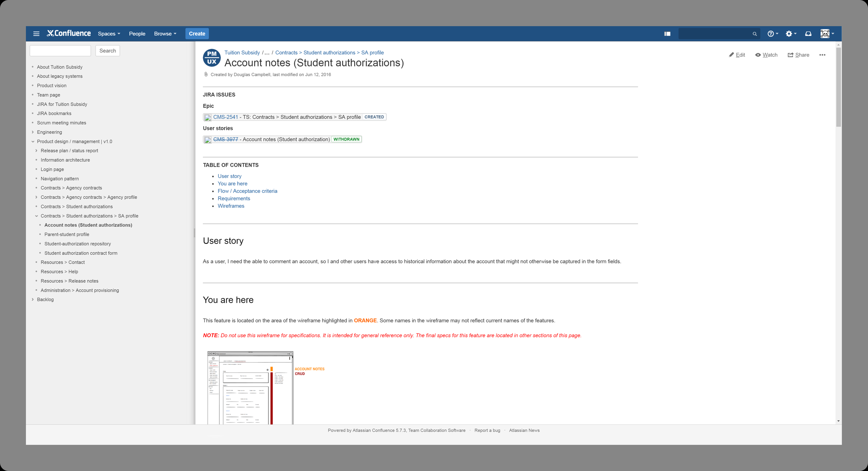The width and height of the screenshot is (868, 471).
Task: Expand the Engineering tree item
Action: pyautogui.click(x=33, y=132)
